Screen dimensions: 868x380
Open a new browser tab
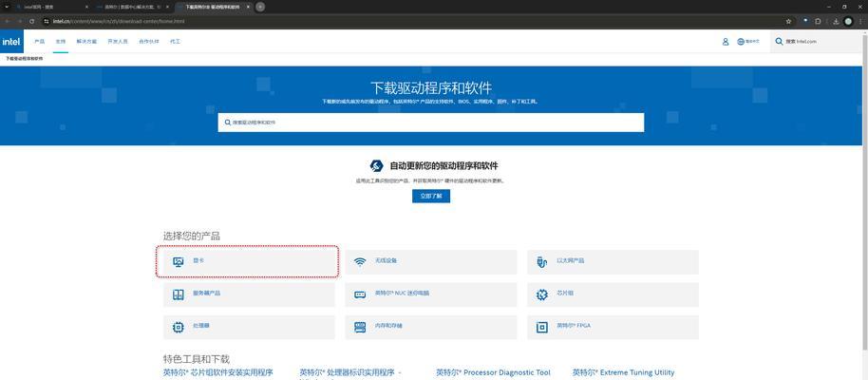click(260, 7)
